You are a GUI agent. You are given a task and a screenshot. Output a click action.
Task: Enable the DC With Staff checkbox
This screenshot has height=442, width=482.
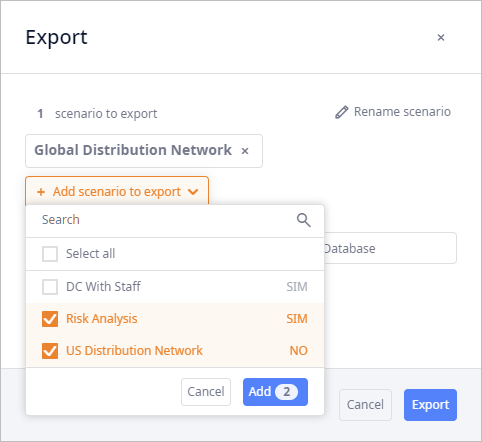50,287
